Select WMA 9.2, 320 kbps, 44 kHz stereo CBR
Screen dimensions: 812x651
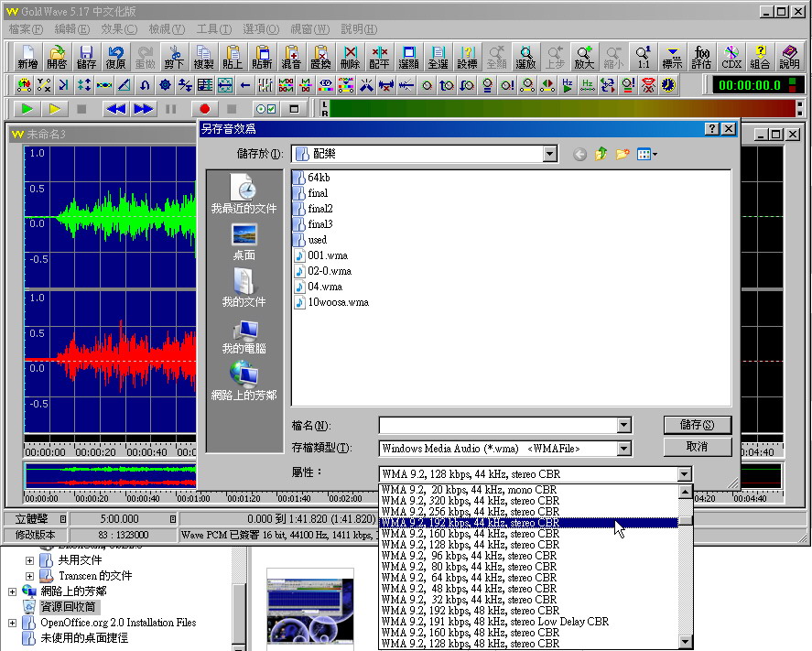pyautogui.click(x=471, y=501)
